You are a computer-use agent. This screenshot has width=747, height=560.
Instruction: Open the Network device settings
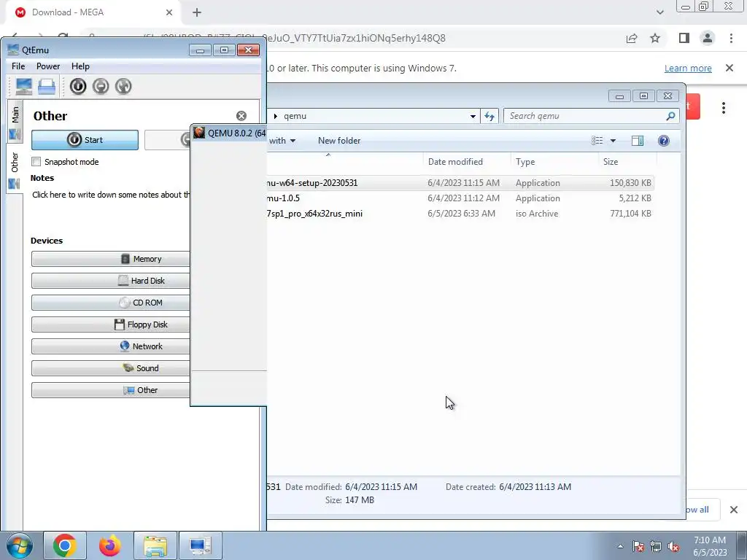point(111,346)
